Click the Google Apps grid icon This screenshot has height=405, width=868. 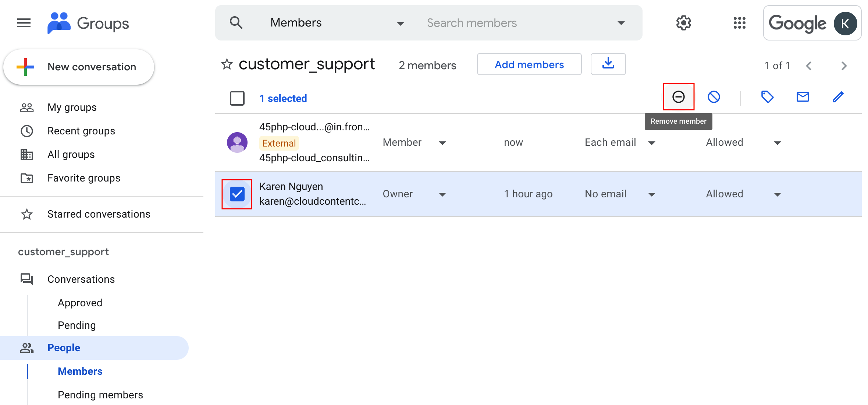tap(740, 22)
